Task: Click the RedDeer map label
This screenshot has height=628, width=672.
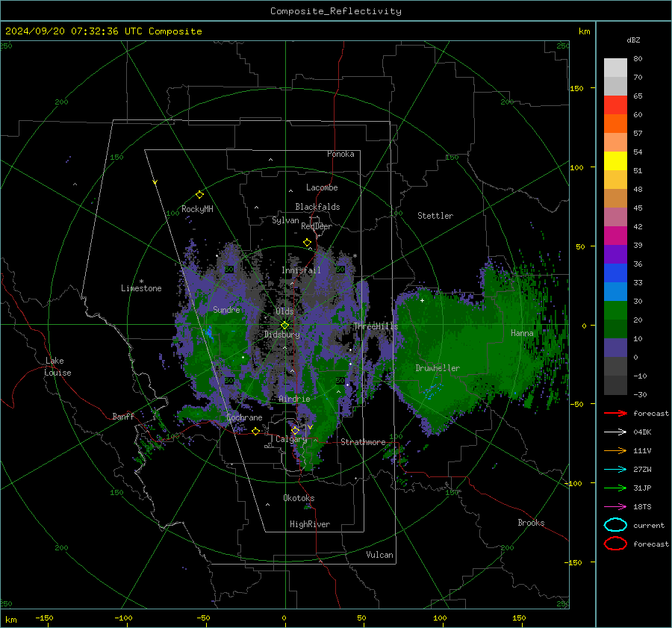Action: coord(317,226)
